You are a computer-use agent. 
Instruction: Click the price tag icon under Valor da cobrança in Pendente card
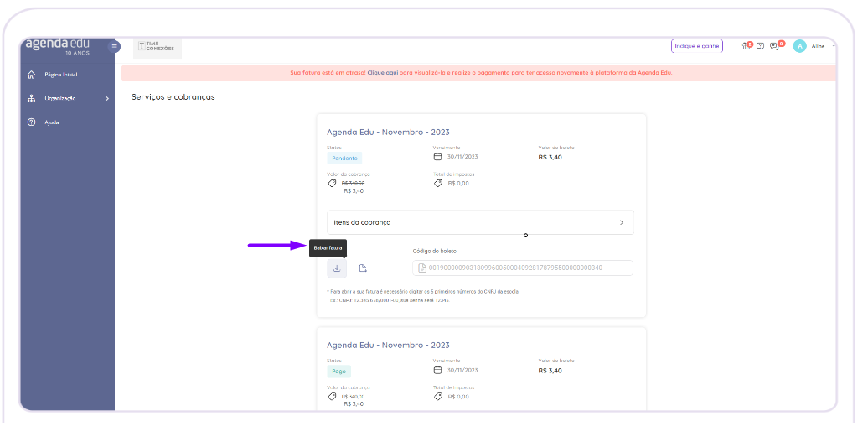(x=332, y=184)
